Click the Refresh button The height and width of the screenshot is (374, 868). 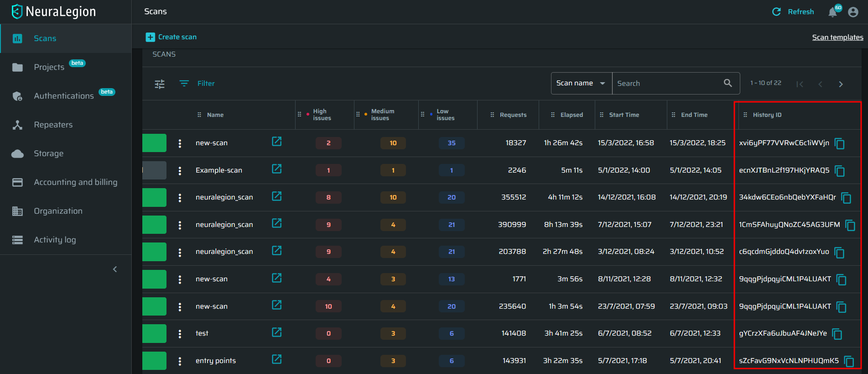(x=793, y=12)
